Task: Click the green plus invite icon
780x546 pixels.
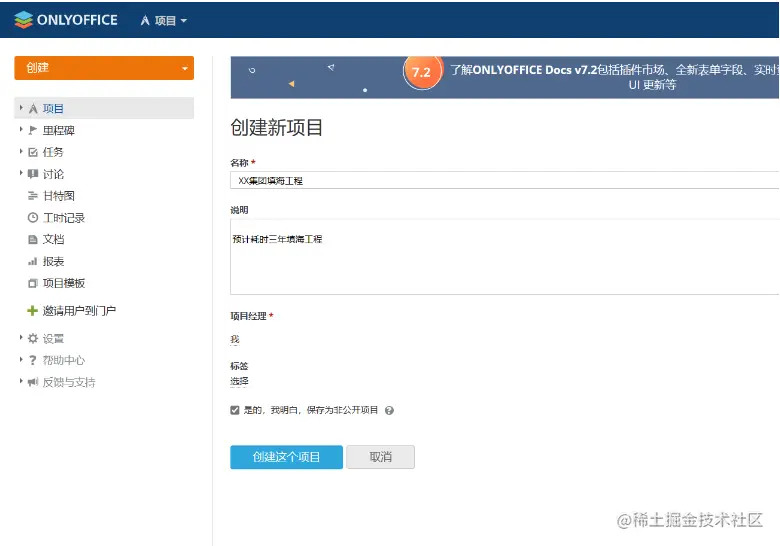Action: point(32,311)
